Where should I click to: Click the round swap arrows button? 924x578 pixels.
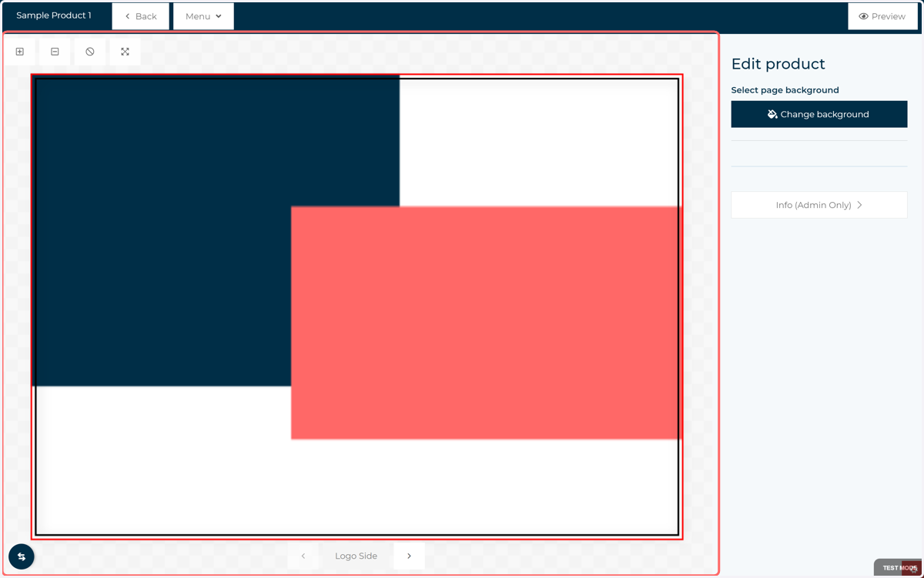[22, 556]
